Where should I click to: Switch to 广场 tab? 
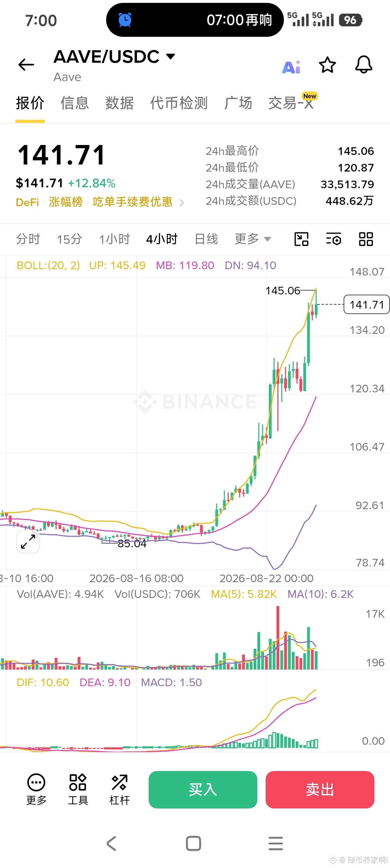(238, 103)
